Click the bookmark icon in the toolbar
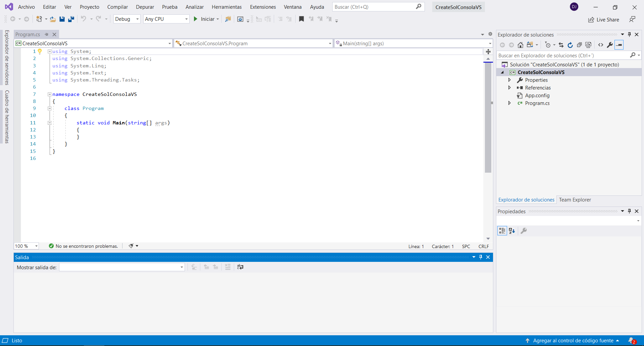The width and height of the screenshot is (644, 346). tap(301, 19)
